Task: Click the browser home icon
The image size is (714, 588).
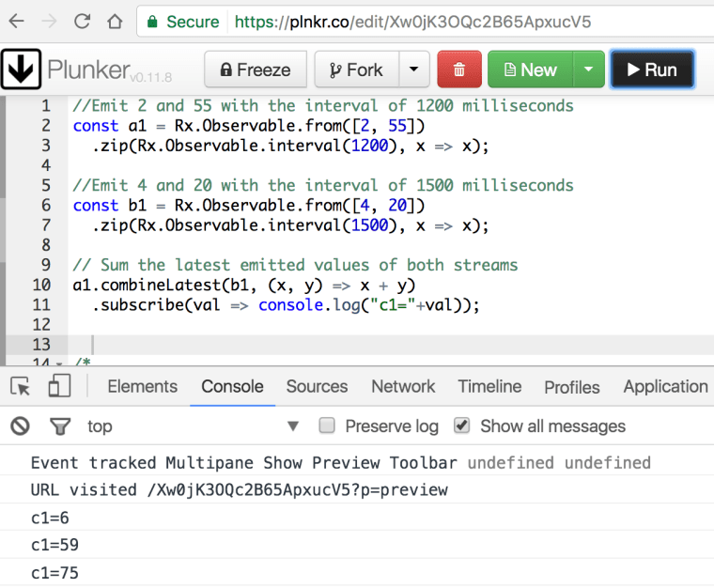Action: point(115,21)
